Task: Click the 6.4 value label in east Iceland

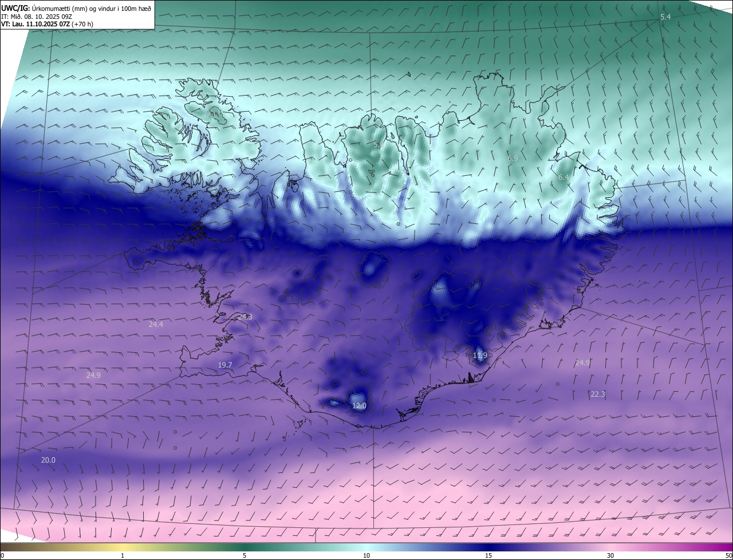Action: click(563, 178)
